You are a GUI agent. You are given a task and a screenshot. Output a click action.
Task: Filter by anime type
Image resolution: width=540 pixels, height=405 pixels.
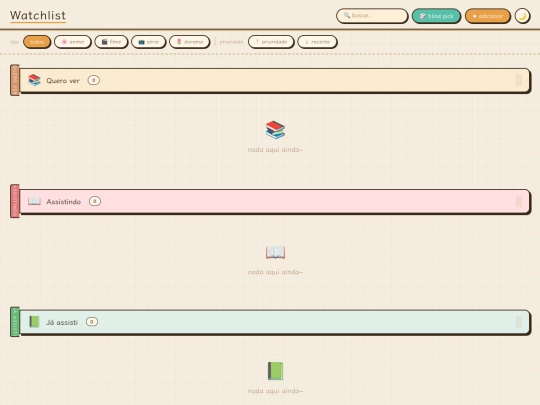pyautogui.click(x=72, y=42)
